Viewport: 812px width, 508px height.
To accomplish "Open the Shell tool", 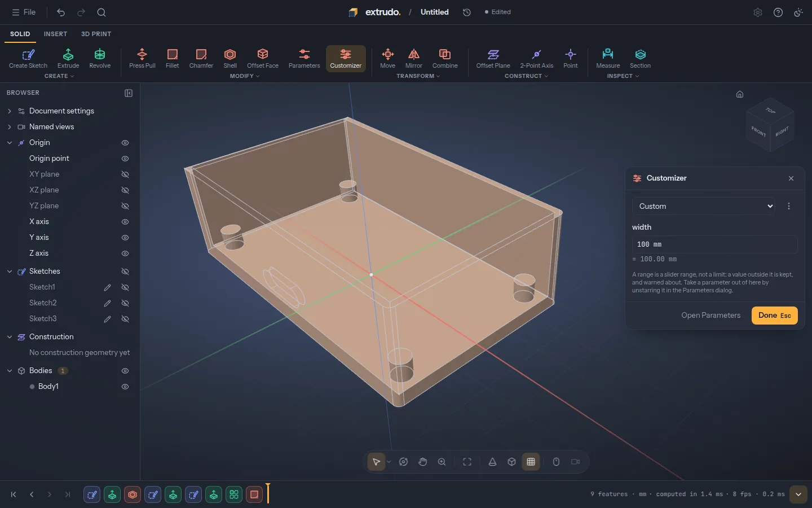I will (x=230, y=59).
